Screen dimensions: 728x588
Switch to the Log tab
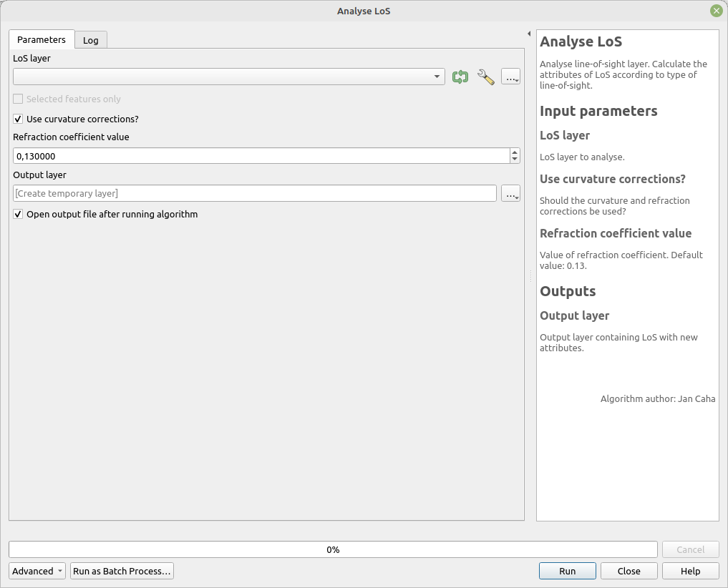91,40
